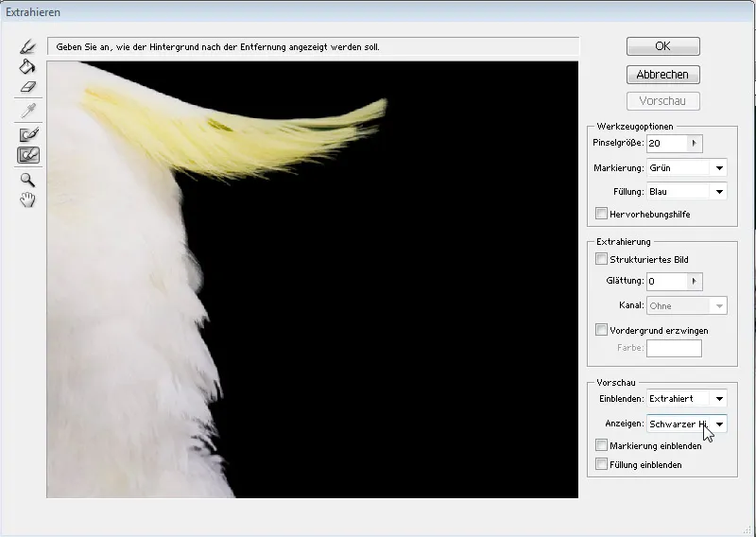
Task: Select the Edge Touchup tool
Action: pos(27,155)
